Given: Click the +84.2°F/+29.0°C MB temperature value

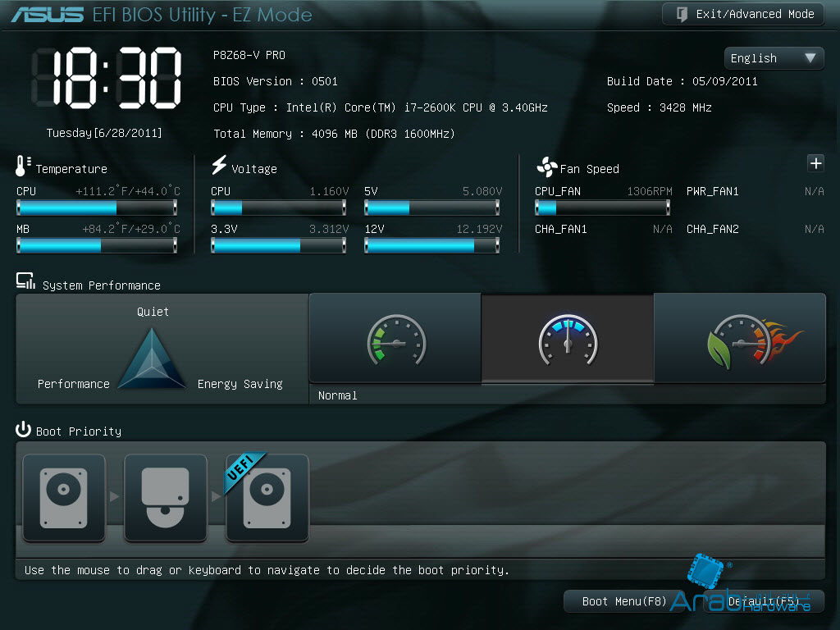Looking at the screenshot, I should point(131,230).
